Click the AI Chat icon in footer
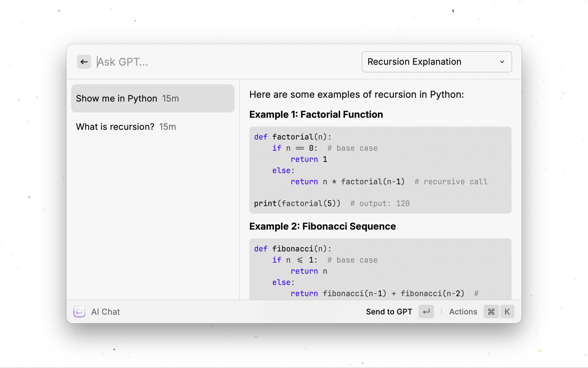The width and height of the screenshot is (588, 368). [79, 311]
